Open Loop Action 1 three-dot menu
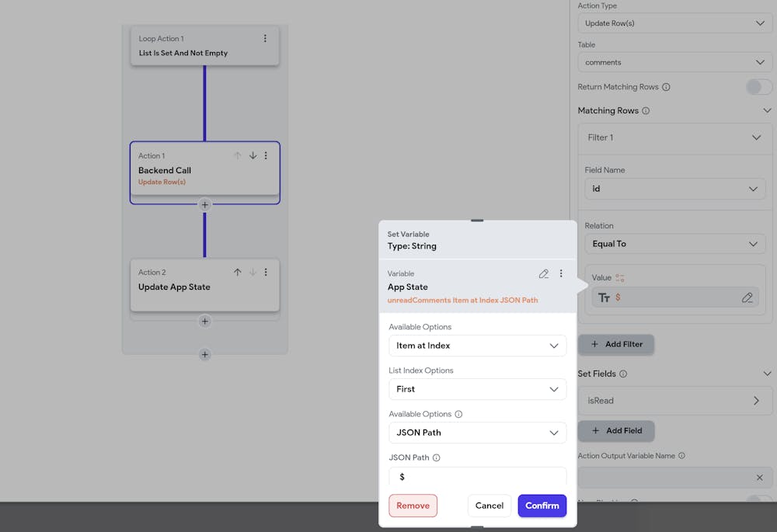 pos(265,39)
